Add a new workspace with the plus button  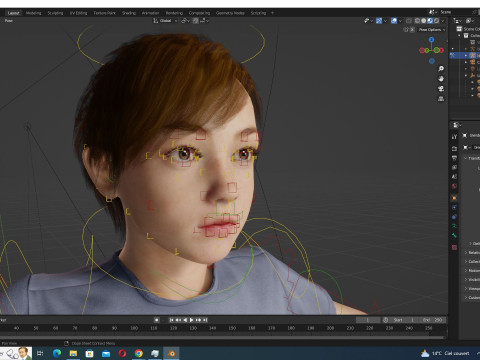click(272, 13)
